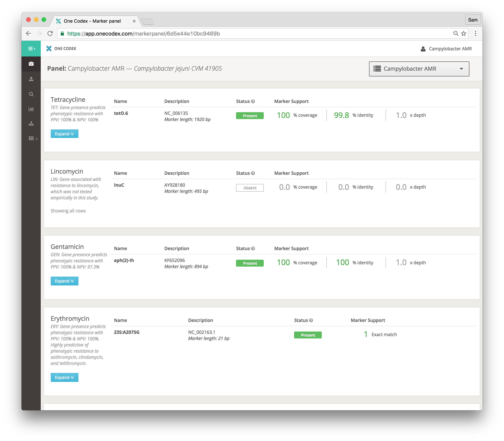Screen dimensions: 504x441
Task: Click the Lincomycin Status help icon
Action: (253, 173)
